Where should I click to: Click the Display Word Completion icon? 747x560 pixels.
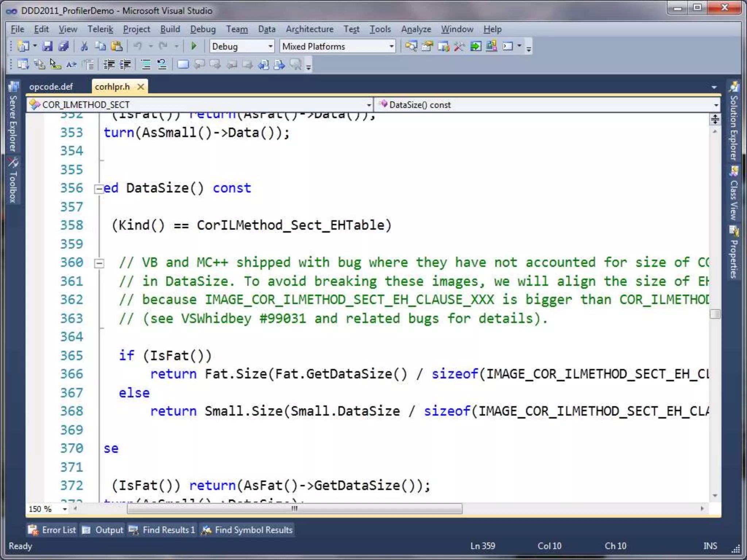71,65
